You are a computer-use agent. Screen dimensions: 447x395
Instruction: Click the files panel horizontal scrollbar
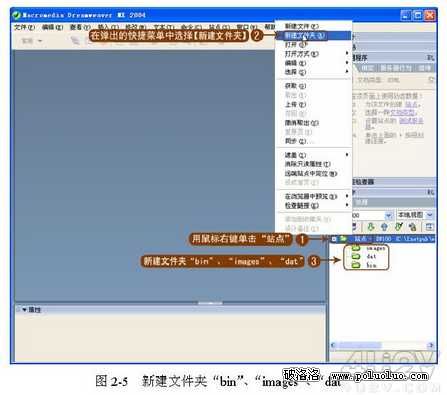click(x=382, y=345)
